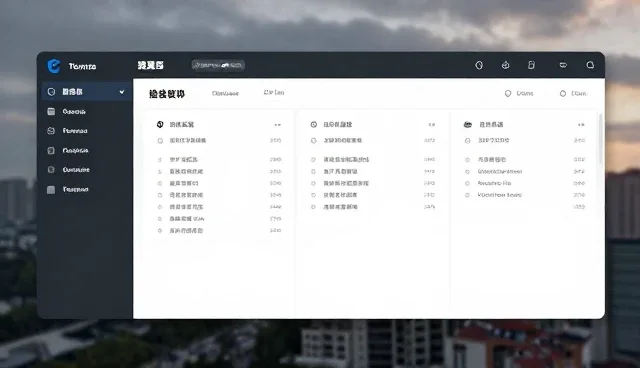This screenshot has height=368, width=640.
Task: Switch to the second tab beside page heading
Action: point(274,93)
